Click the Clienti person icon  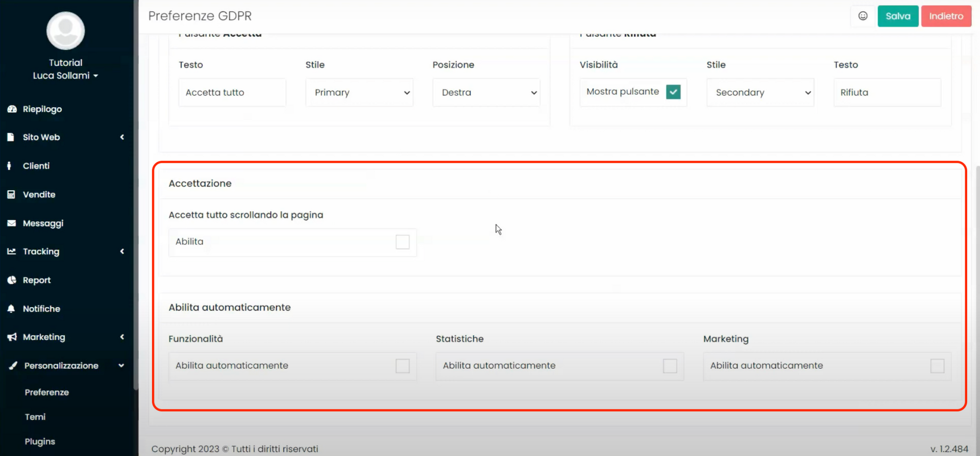tap(9, 166)
